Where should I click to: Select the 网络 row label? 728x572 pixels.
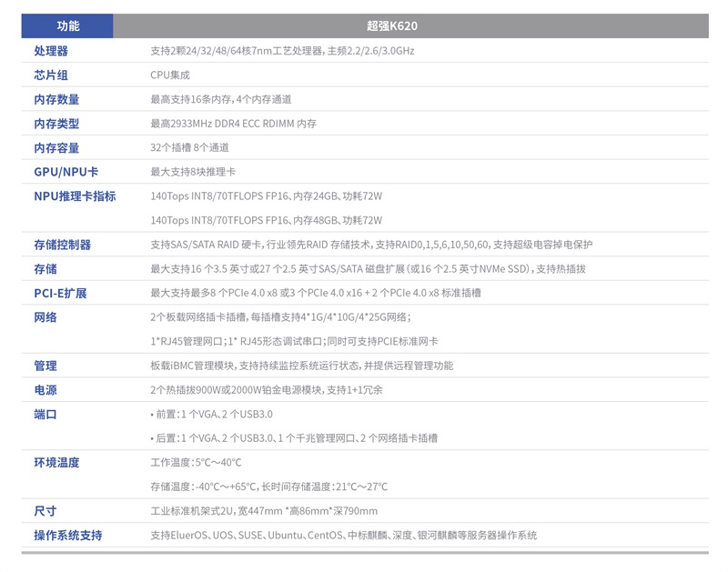(x=45, y=317)
